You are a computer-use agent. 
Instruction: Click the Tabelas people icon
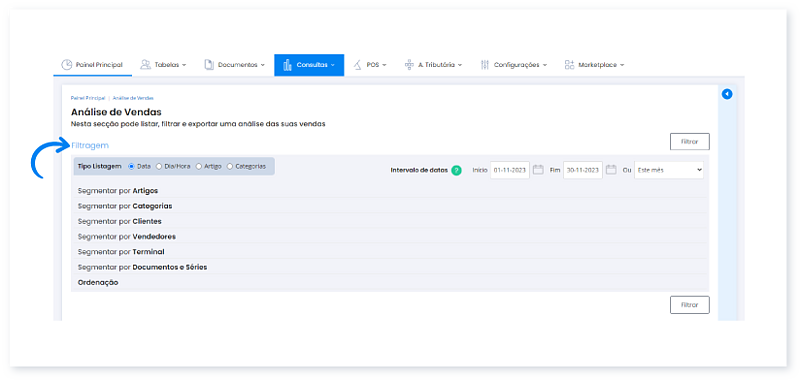[145, 65]
